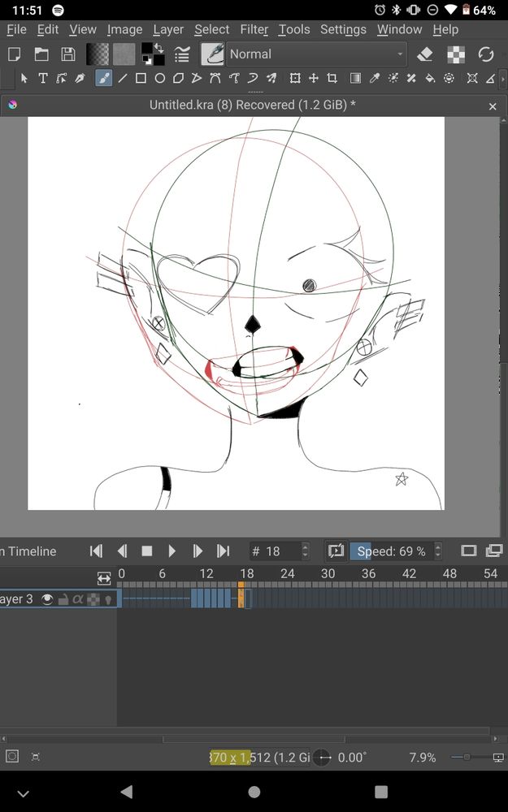Toggle visibility of Layer 3 in timeline

pyautogui.click(x=48, y=599)
